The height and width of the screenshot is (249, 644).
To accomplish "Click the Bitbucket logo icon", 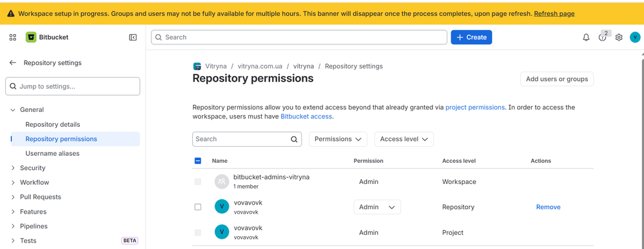I will click(x=31, y=37).
